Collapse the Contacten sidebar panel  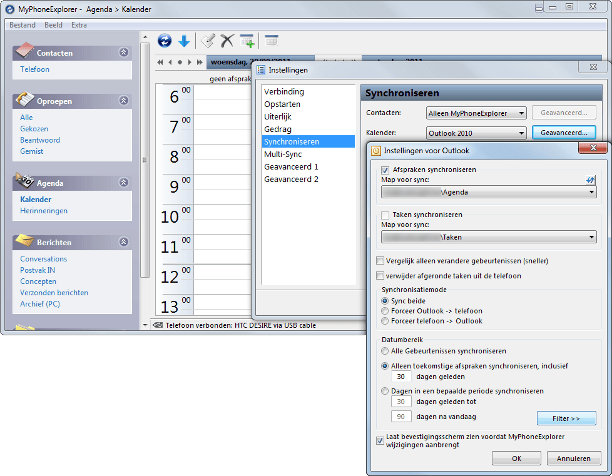124,52
